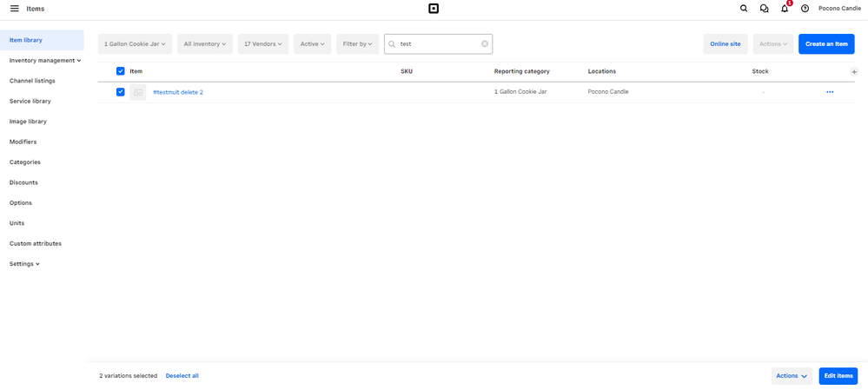Click the Create an item button
The image size is (868, 390).
tap(826, 44)
